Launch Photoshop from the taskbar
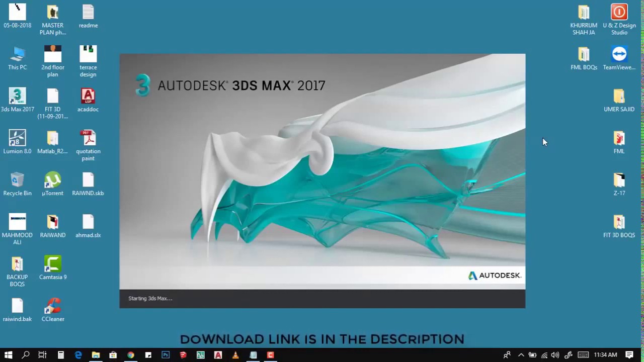644x362 pixels. (x=166, y=355)
